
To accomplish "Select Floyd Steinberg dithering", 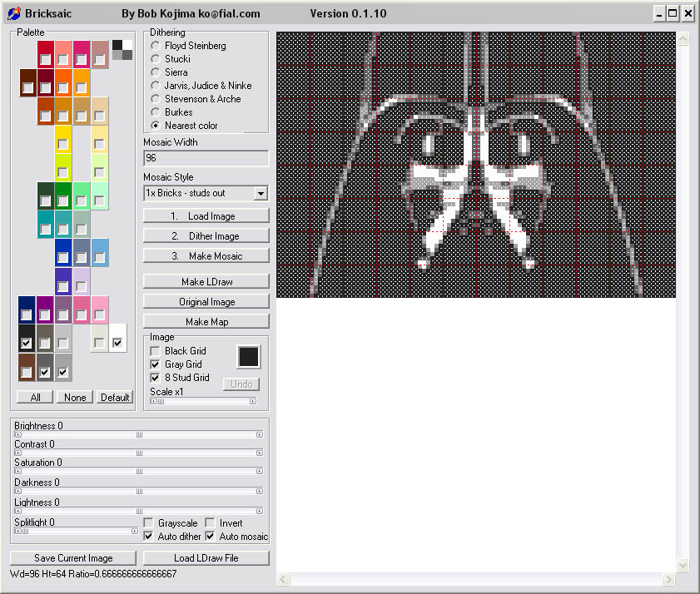I will (x=155, y=46).
